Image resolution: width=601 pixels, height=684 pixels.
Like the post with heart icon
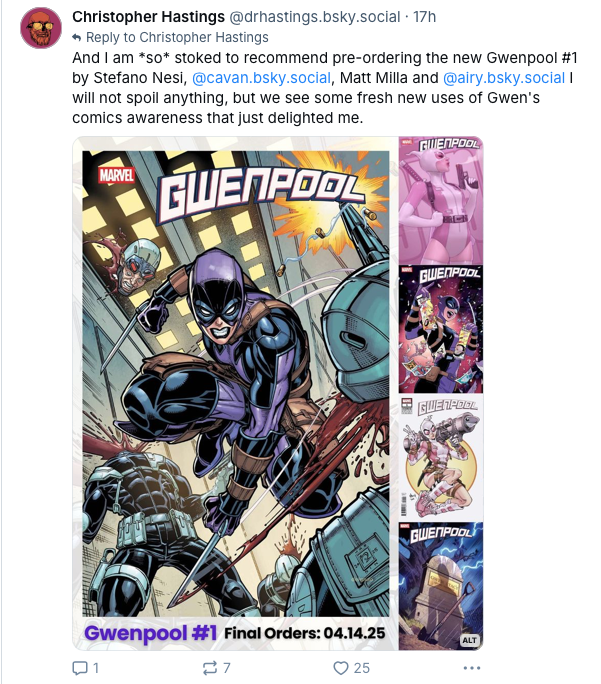pyautogui.click(x=341, y=668)
